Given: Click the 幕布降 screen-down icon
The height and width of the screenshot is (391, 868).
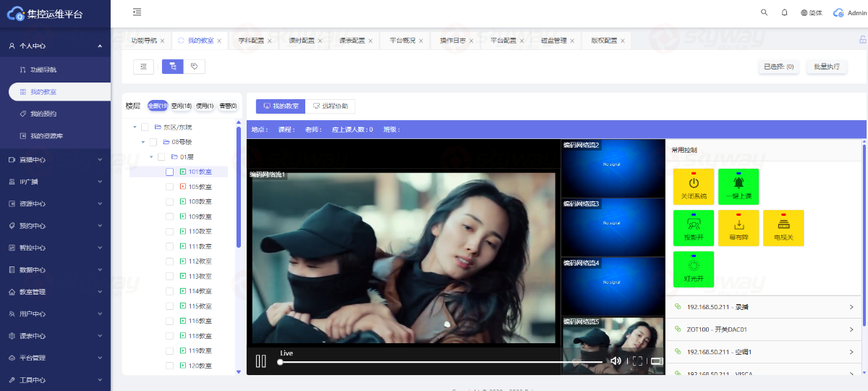Looking at the screenshot, I should point(739,225).
